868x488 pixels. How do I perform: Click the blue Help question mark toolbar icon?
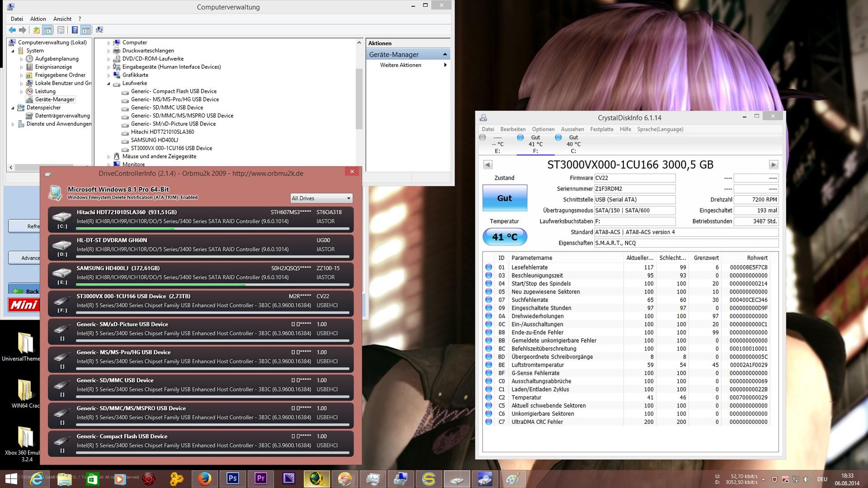(75, 30)
